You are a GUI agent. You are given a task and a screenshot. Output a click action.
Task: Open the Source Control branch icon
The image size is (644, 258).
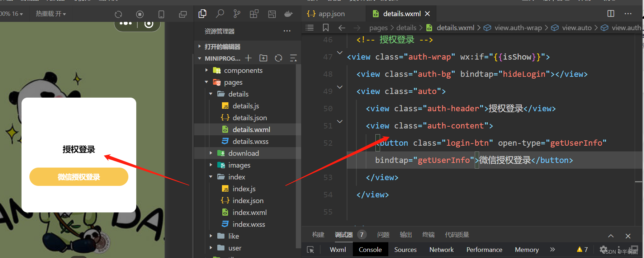237,14
